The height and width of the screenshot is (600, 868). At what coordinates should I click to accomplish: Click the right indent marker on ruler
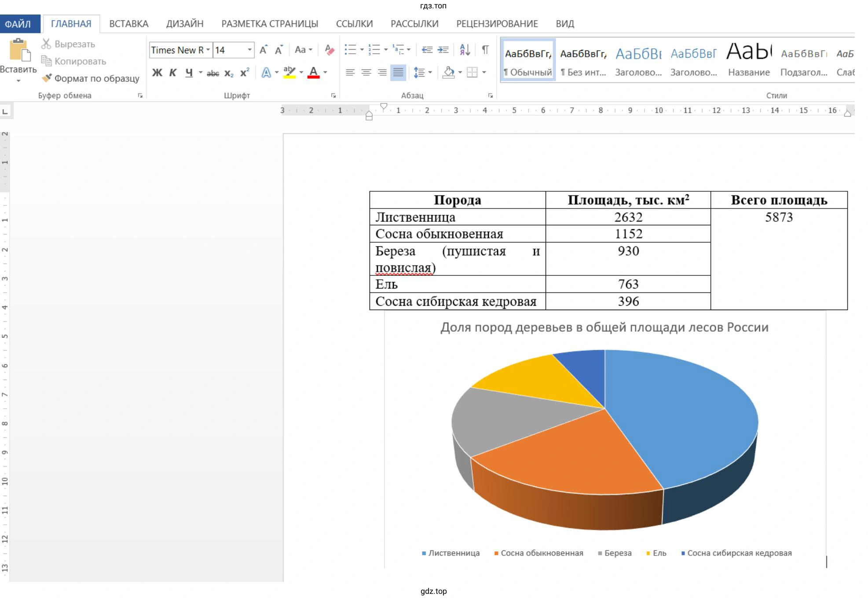[847, 113]
